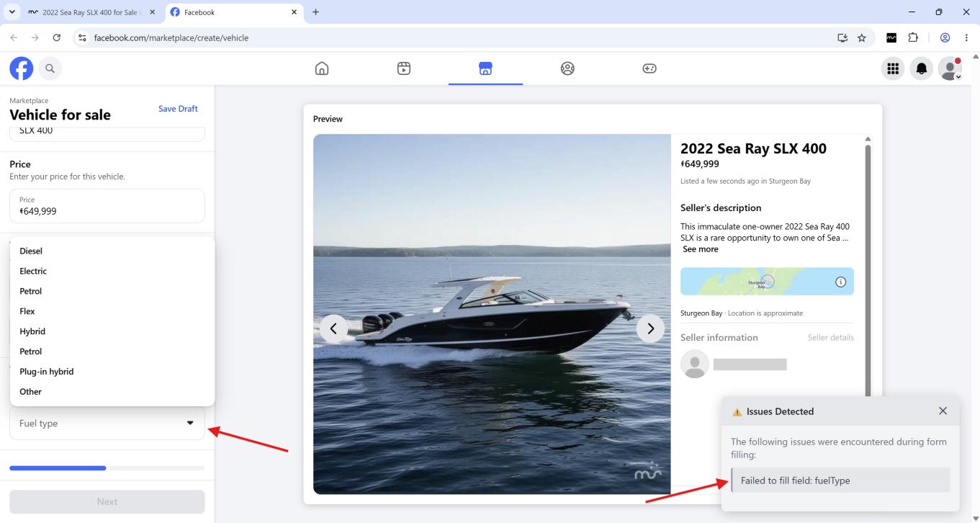Open a new browser tab
980x523 pixels.
click(315, 12)
